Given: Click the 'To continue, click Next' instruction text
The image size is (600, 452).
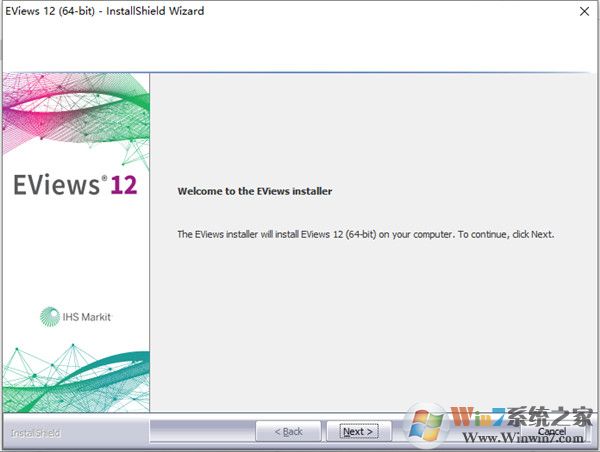Looking at the screenshot, I should [506, 234].
